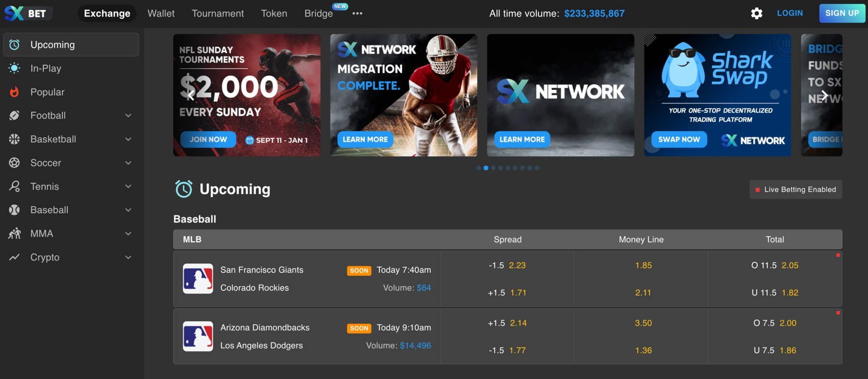Select Upcoming in the sidebar
Image resolution: width=868 pixels, height=379 pixels.
71,45
